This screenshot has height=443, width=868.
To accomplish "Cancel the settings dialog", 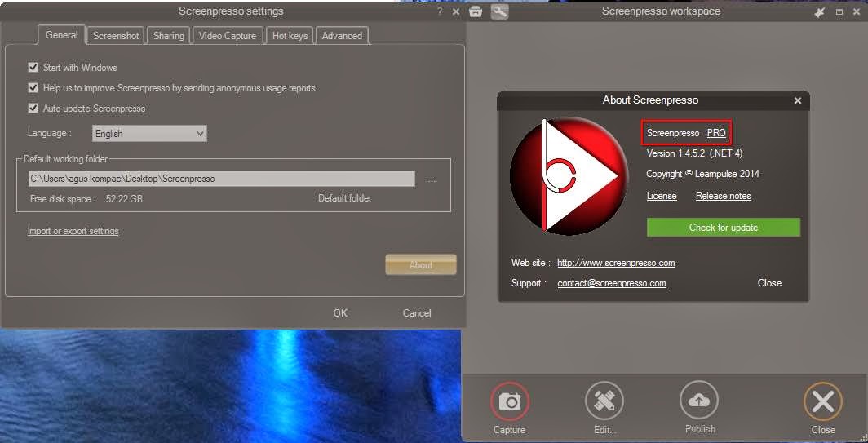I will point(417,312).
